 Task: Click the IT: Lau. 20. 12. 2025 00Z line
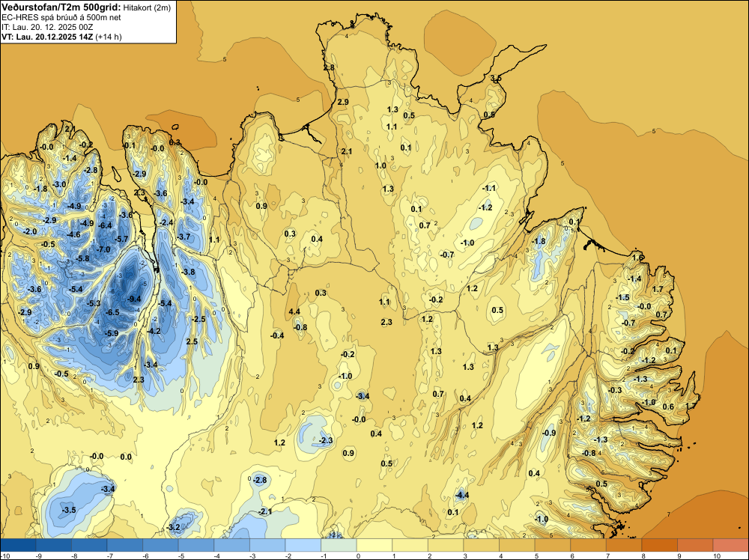(47, 27)
